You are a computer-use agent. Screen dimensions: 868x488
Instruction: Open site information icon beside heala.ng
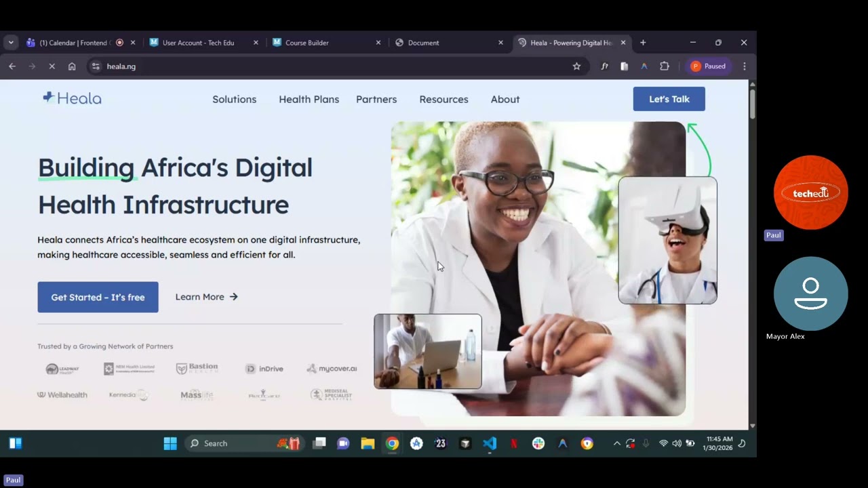(x=96, y=66)
